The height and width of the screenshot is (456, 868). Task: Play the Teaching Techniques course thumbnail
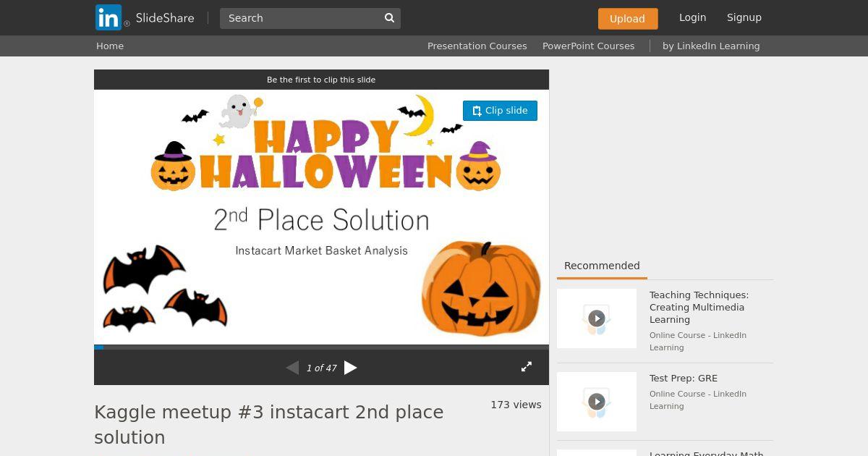click(x=597, y=318)
